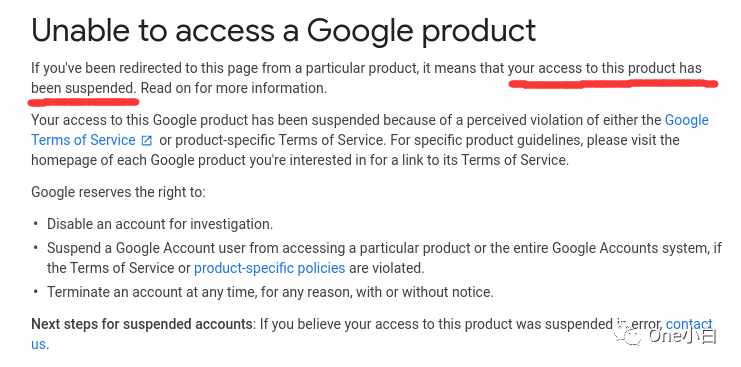This screenshot has width=741, height=367.
Task: Click the bullet dot before "Suspend a Google Account"
Action: (x=36, y=248)
